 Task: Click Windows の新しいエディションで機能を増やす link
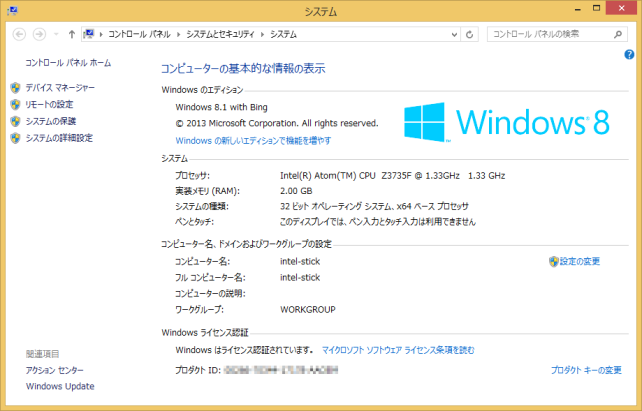253,140
